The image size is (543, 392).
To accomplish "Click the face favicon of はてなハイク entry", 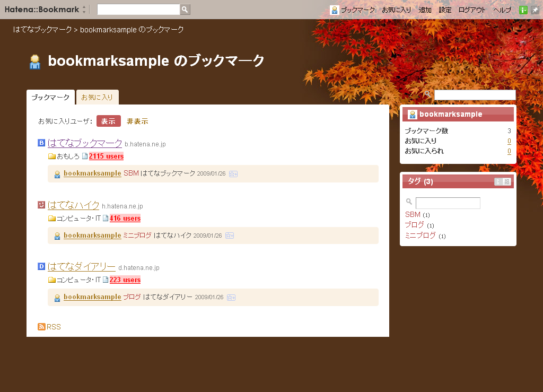I will coord(41,205).
